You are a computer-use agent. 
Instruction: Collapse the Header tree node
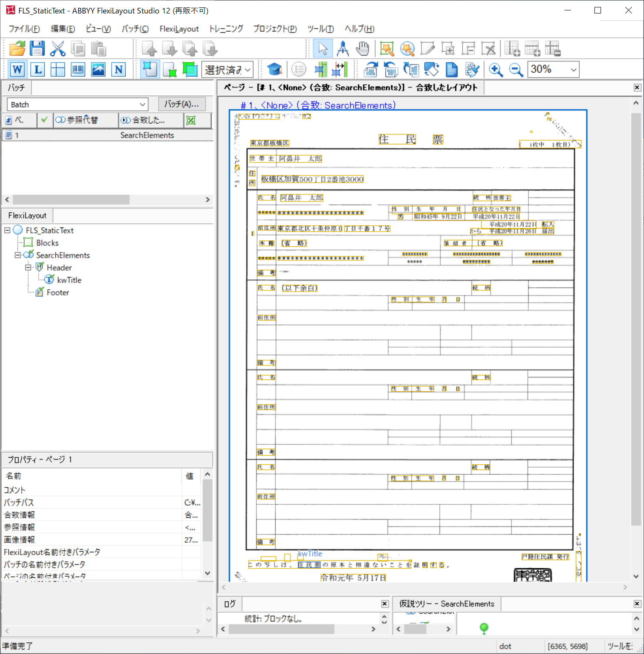point(28,268)
